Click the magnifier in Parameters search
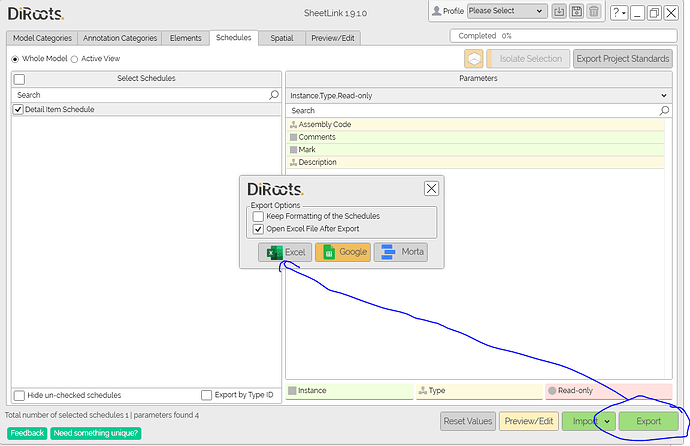 [x=664, y=110]
